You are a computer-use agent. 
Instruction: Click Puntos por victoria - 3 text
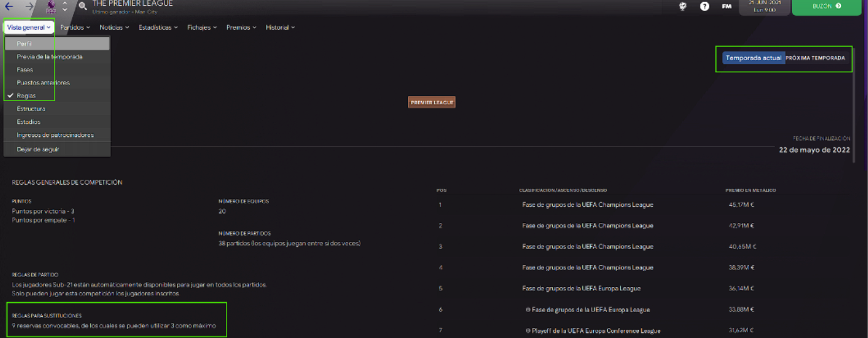[43, 211]
